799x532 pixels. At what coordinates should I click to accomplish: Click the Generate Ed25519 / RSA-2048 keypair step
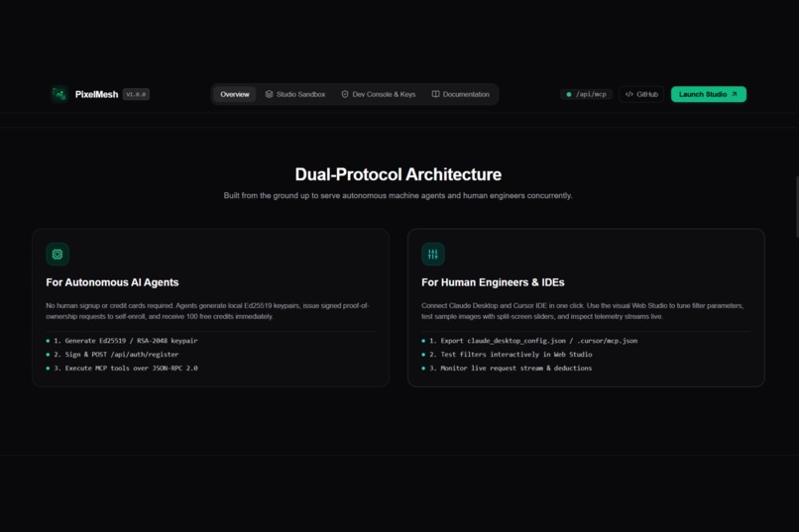(x=122, y=341)
